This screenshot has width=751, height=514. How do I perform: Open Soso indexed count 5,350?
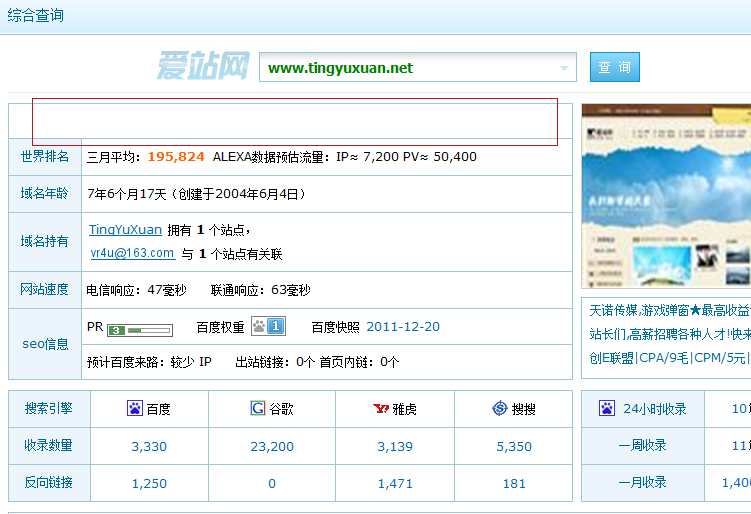(x=514, y=446)
